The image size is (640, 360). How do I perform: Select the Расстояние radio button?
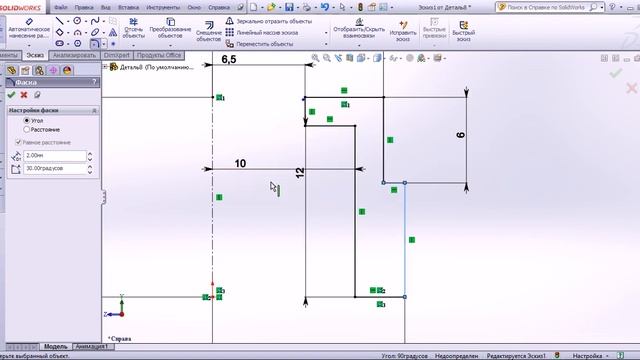click(27, 129)
